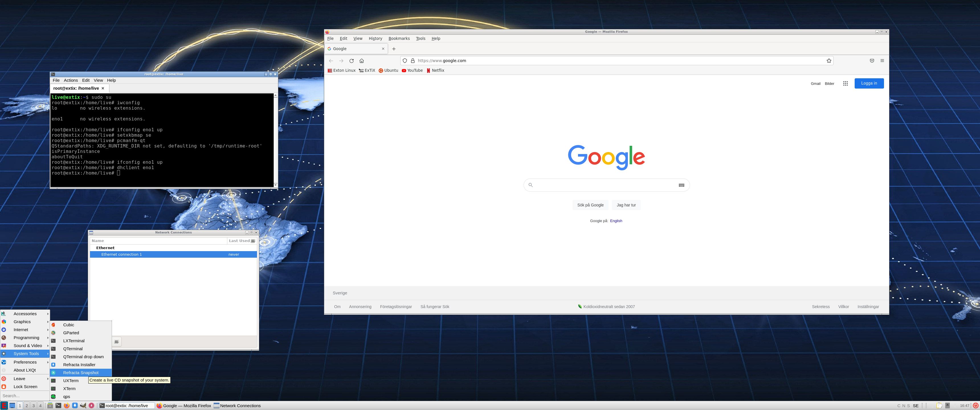
Task: Click the LXQt menu Search field
Action: pos(25,396)
